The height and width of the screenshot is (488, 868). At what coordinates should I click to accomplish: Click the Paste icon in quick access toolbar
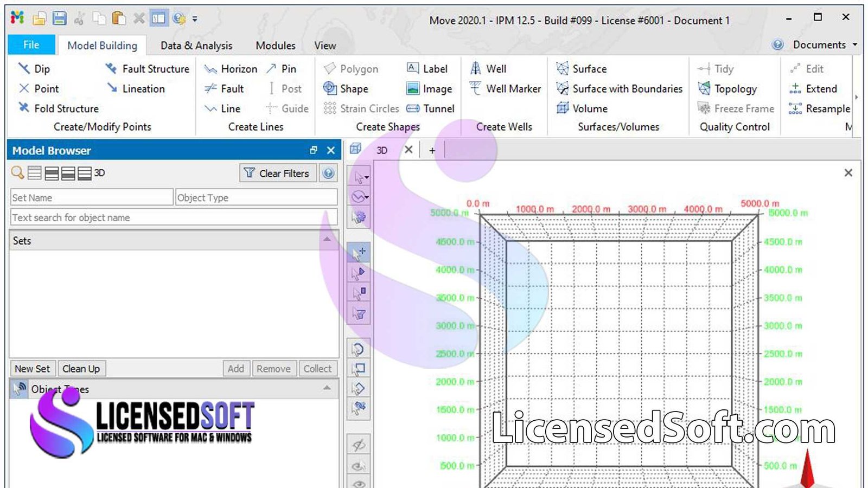click(x=119, y=18)
